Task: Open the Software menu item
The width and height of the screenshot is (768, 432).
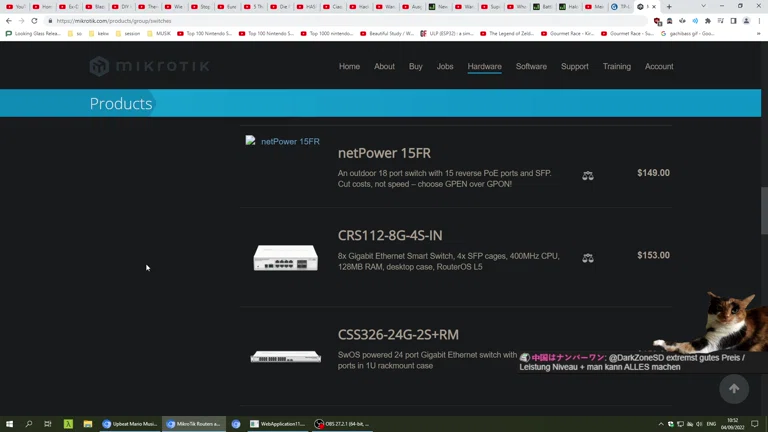Action: [x=531, y=67]
